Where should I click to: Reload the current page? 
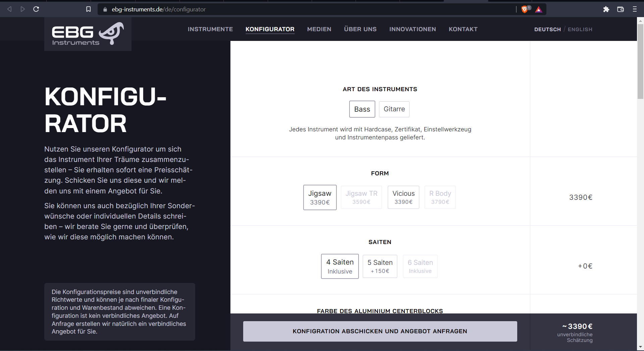pyautogui.click(x=36, y=9)
